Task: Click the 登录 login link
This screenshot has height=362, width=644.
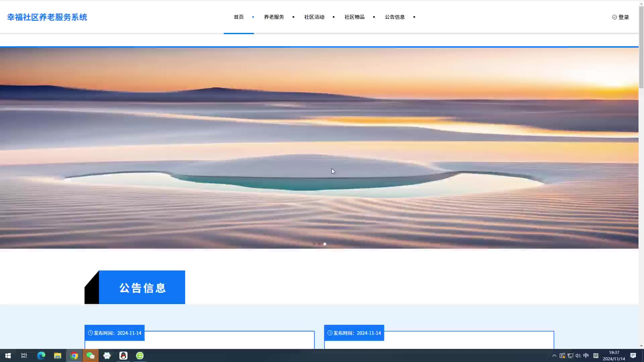Action: [x=621, y=17]
